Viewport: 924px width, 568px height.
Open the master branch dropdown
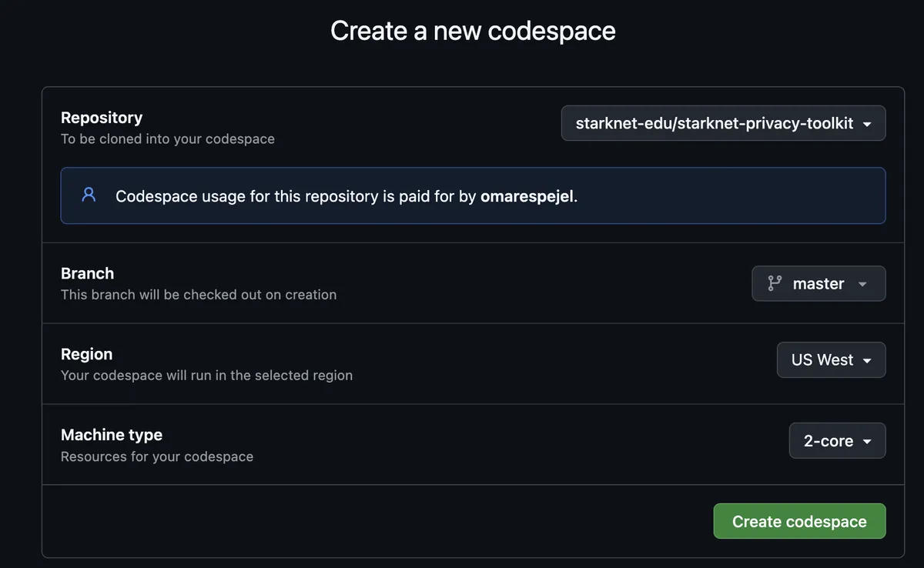[x=818, y=283]
